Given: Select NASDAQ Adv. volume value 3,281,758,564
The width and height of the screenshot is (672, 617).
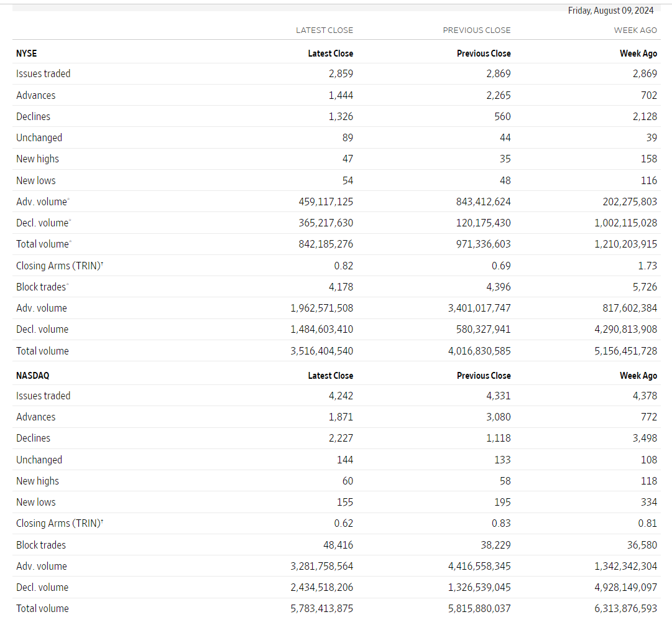Looking at the screenshot, I should pyautogui.click(x=322, y=567).
